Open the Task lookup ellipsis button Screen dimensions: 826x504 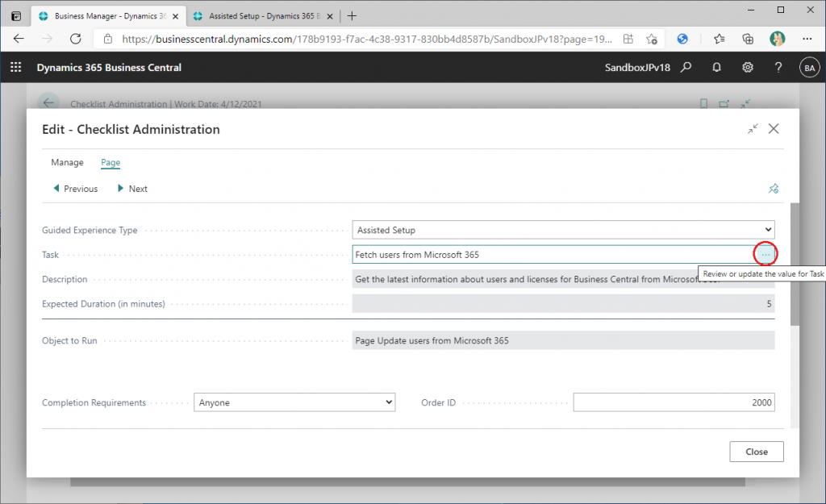point(766,255)
